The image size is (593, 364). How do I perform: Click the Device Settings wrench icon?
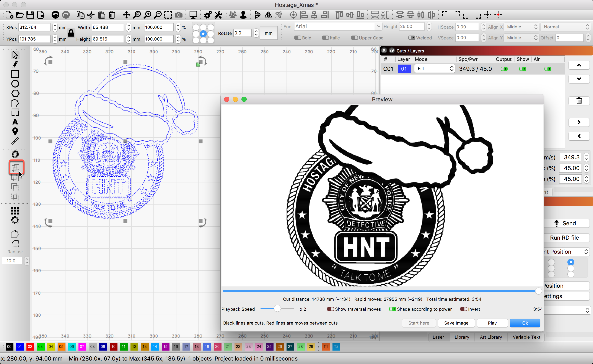[x=218, y=15]
